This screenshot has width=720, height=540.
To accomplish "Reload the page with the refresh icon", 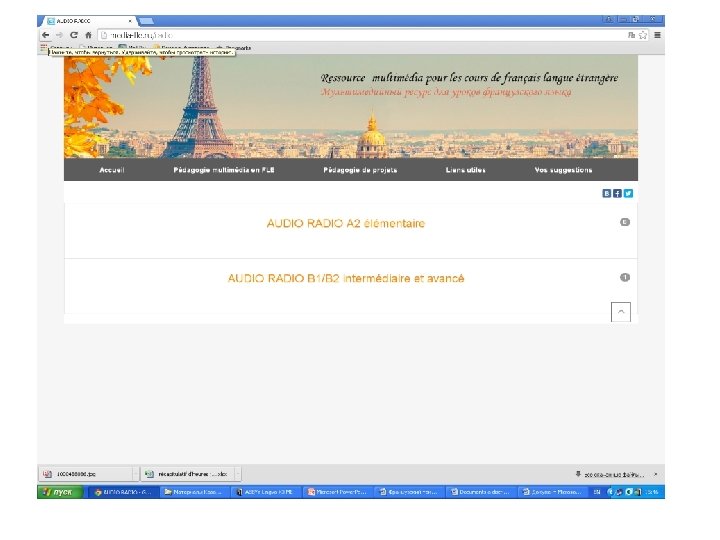I will click(74, 35).
